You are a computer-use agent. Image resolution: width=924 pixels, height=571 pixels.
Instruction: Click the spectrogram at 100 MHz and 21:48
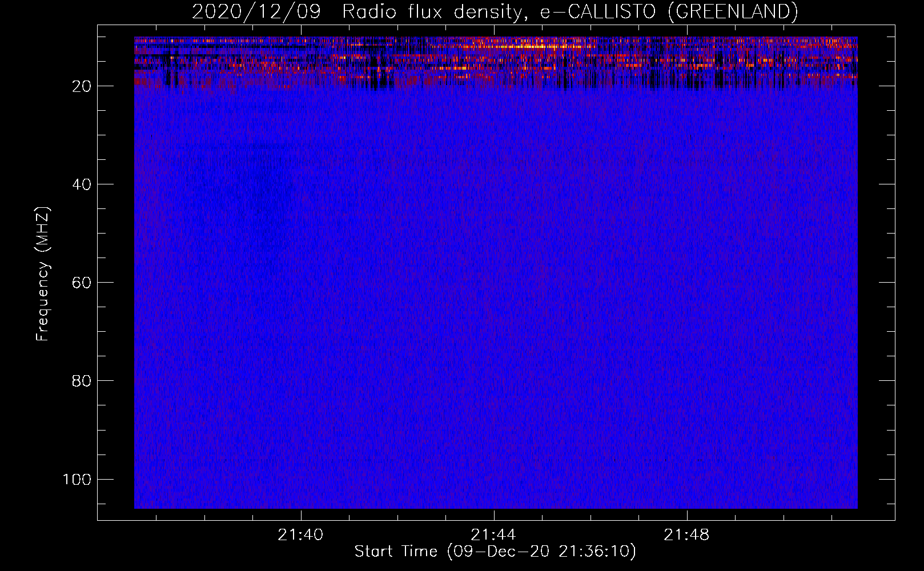686,479
